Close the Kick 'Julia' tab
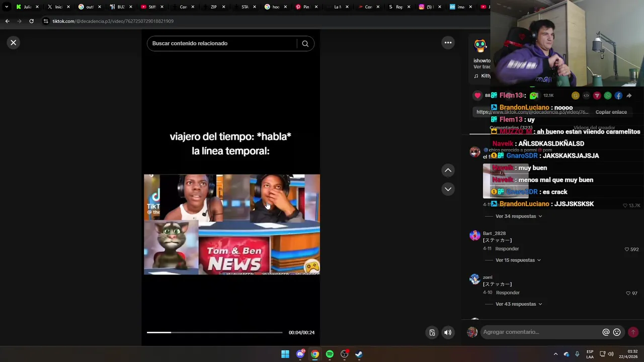This screenshot has height=362, width=644. tap(37, 7)
